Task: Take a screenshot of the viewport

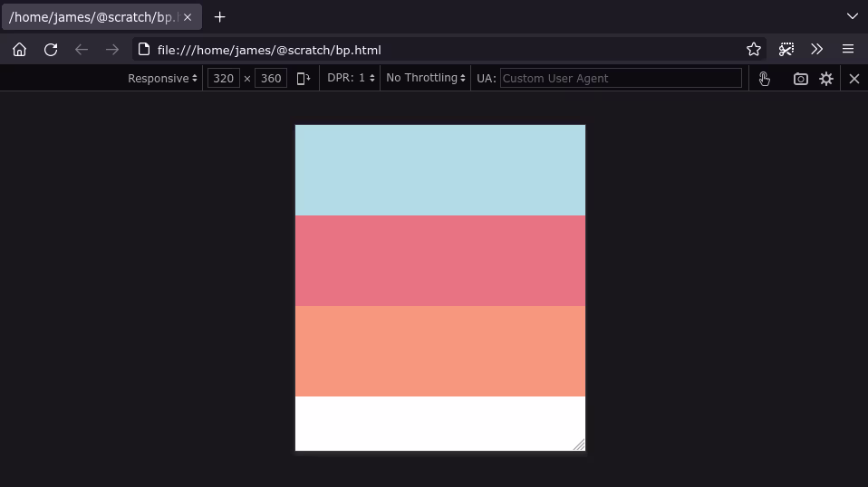Action: point(800,79)
